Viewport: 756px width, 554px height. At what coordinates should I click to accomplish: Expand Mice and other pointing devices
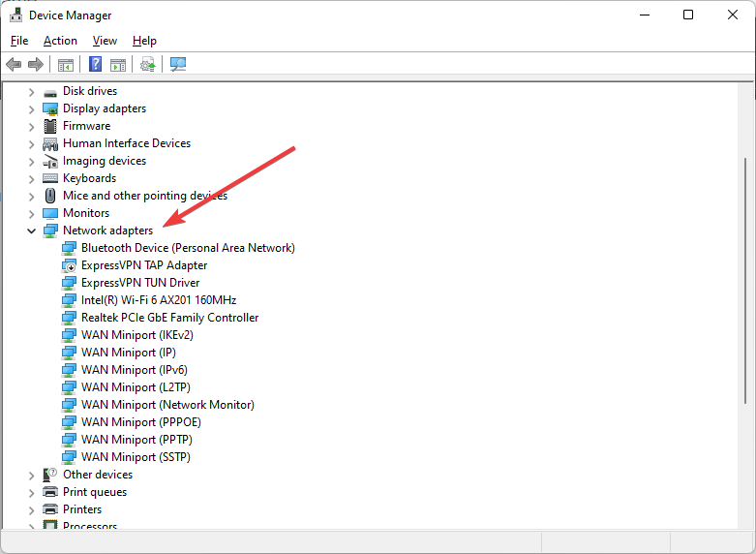coord(31,197)
